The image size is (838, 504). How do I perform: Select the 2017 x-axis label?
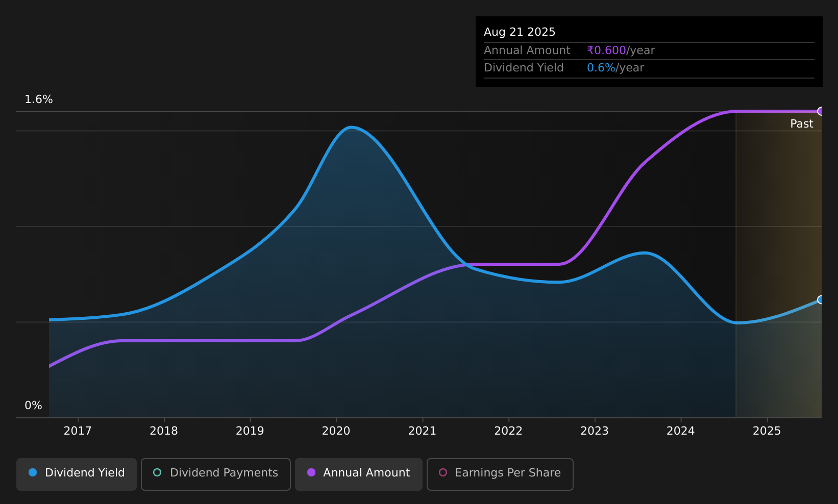78,431
